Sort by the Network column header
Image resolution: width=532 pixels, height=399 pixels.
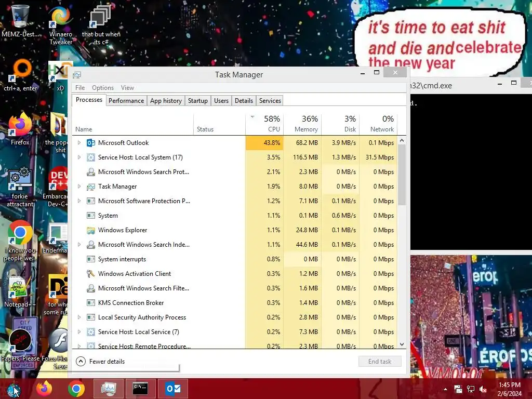[x=378, y=124]
